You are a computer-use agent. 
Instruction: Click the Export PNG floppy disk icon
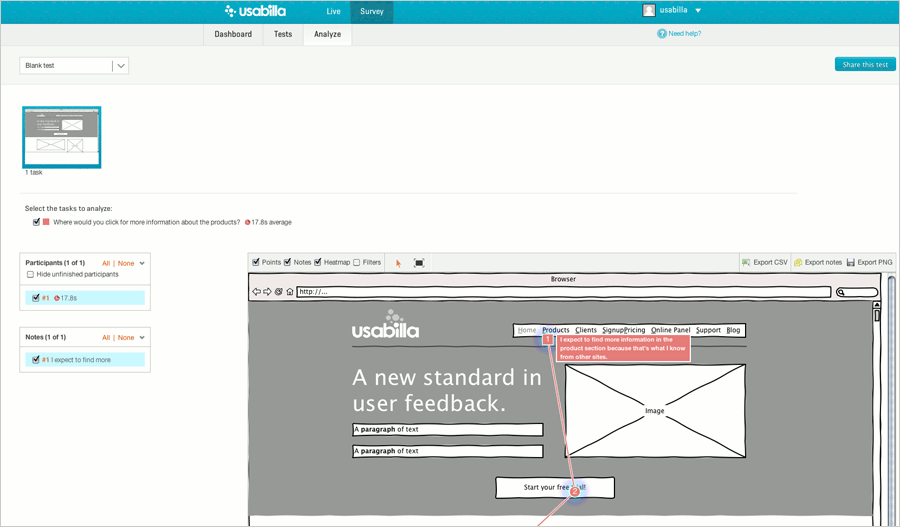tap(851, 262)
